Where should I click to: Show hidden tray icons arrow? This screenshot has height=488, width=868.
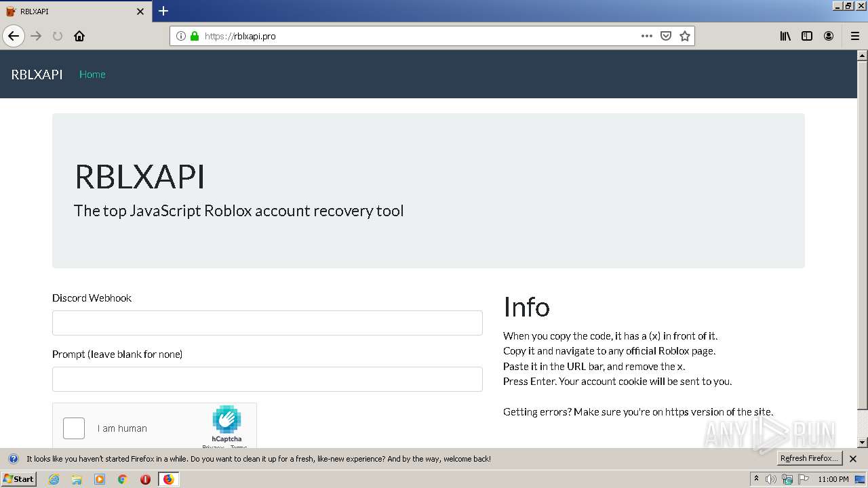coord(756,479)
